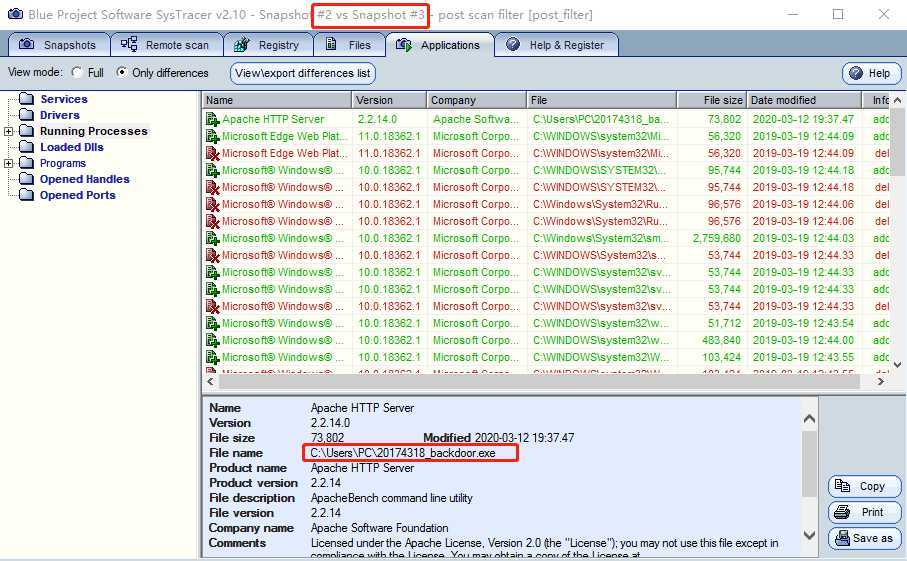Click the Copy button's pages icon
Screen dimensions: 907x561
click(x=843, y=486)
